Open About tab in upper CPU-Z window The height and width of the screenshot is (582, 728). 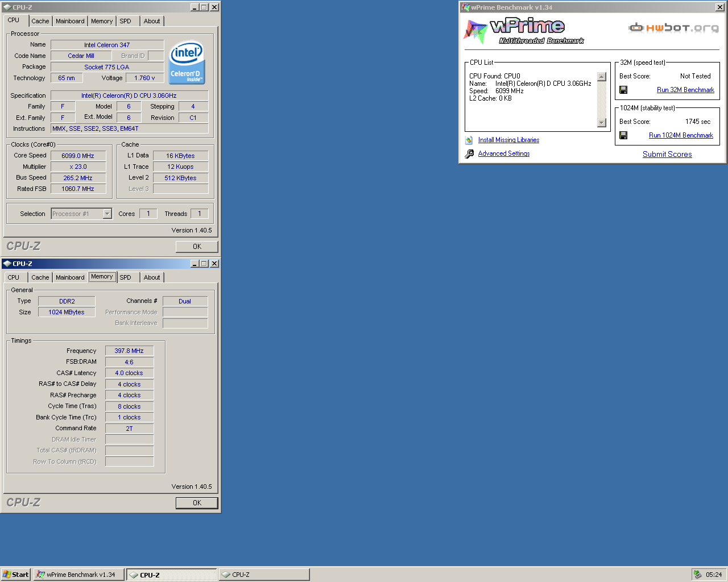[152, 21]
